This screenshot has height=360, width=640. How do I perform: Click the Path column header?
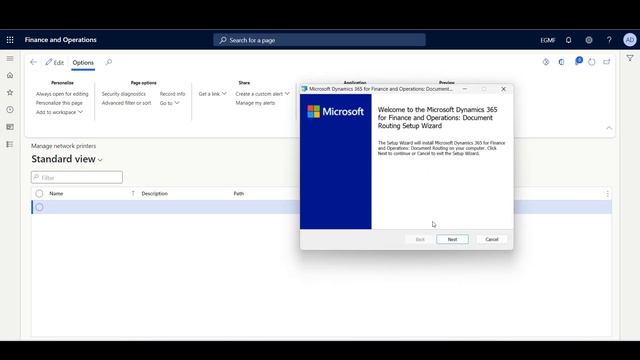239,194
